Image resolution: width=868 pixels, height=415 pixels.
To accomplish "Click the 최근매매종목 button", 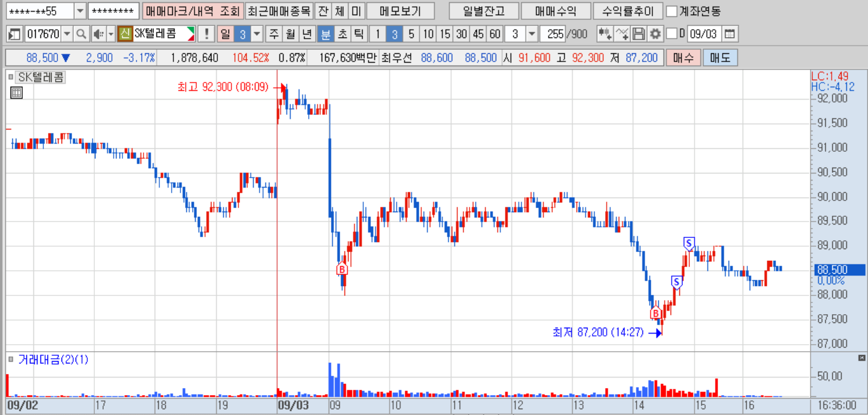I will pyautogui.click(x=278, y=11).
